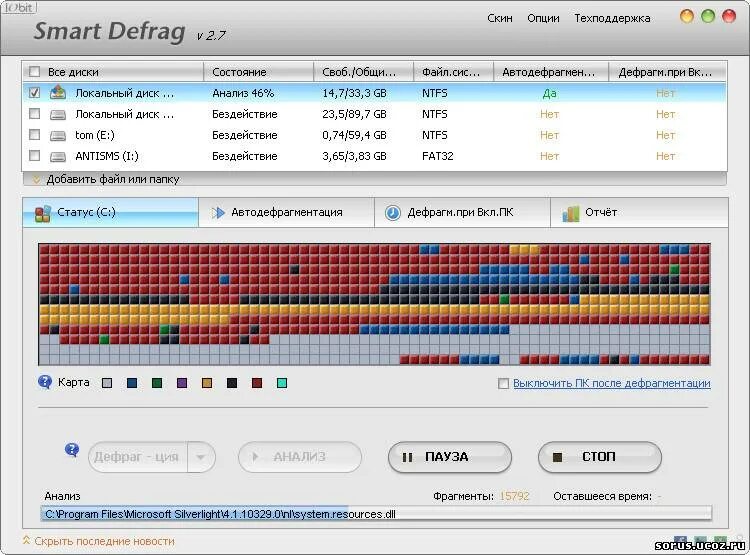Click the СТОП button

(600, 457)
